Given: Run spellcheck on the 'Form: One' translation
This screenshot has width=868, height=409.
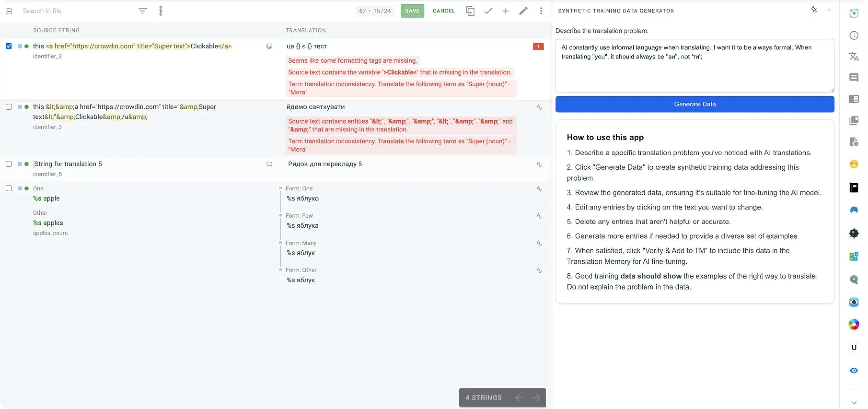Looking at the screenshot, I should click(539, 189).
